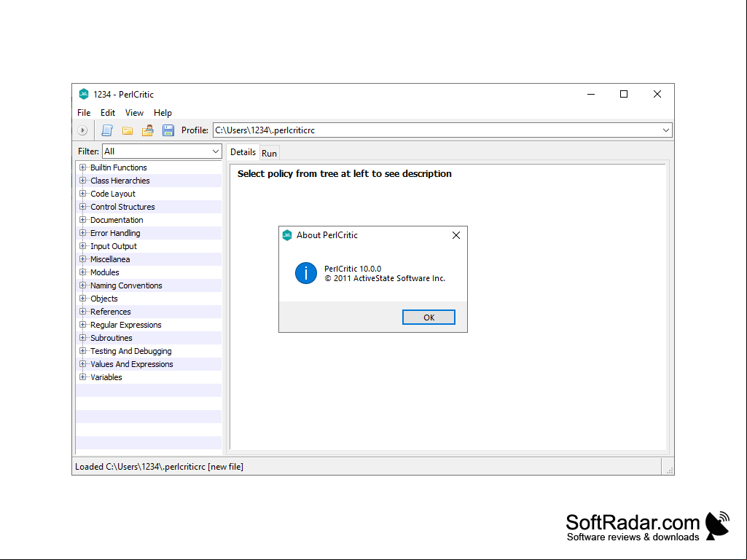Expand the Naming Conventions node
Viewport: 747px width, 560px height.
pos(83,285)
